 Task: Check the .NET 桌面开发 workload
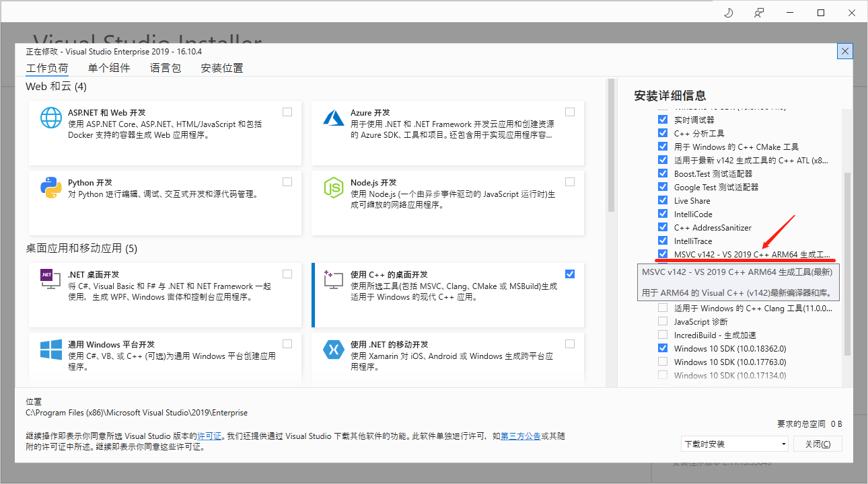point(287,274)
